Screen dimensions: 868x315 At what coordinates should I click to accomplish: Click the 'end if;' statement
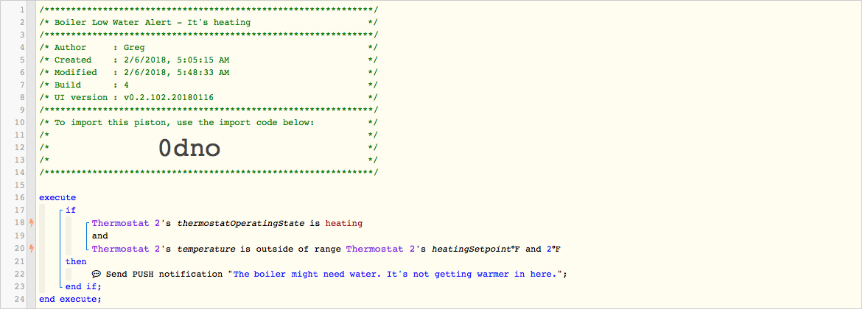pyautogui.click(x=84, y=286)
